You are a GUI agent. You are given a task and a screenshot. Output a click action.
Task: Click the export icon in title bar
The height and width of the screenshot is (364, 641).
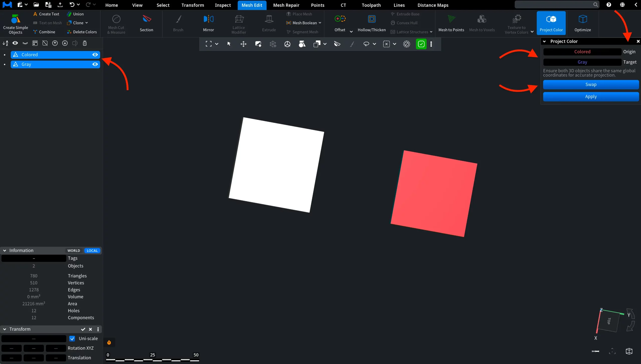point(60,5)
